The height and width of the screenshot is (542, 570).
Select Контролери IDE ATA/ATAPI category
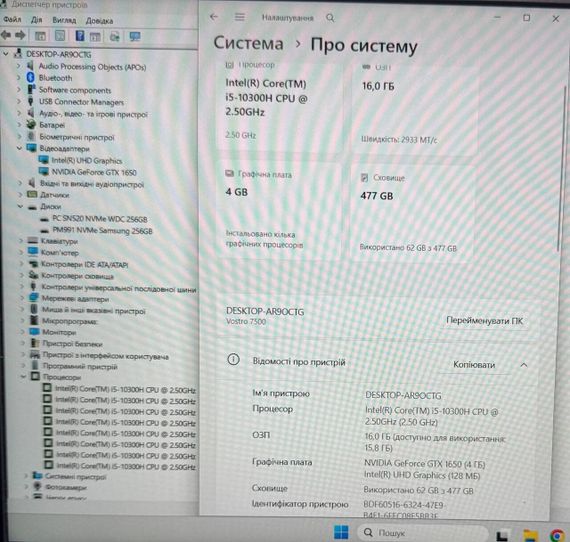tap(84, 264)
